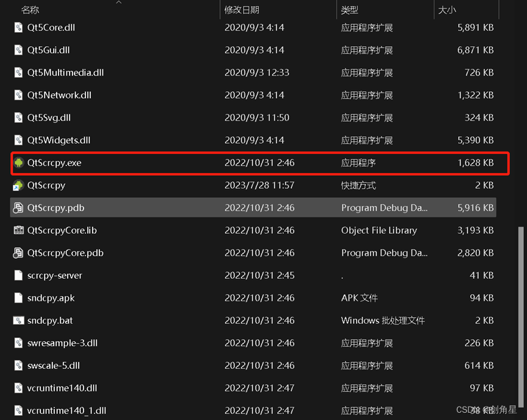
Task: Select the file name Qt5Multimedia.dll
Action: click(x=66, y=72)
